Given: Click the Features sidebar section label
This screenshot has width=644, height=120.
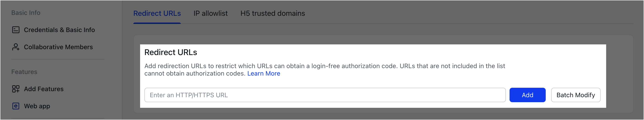Looking at the screenshot, I should [x=24, y=72].
